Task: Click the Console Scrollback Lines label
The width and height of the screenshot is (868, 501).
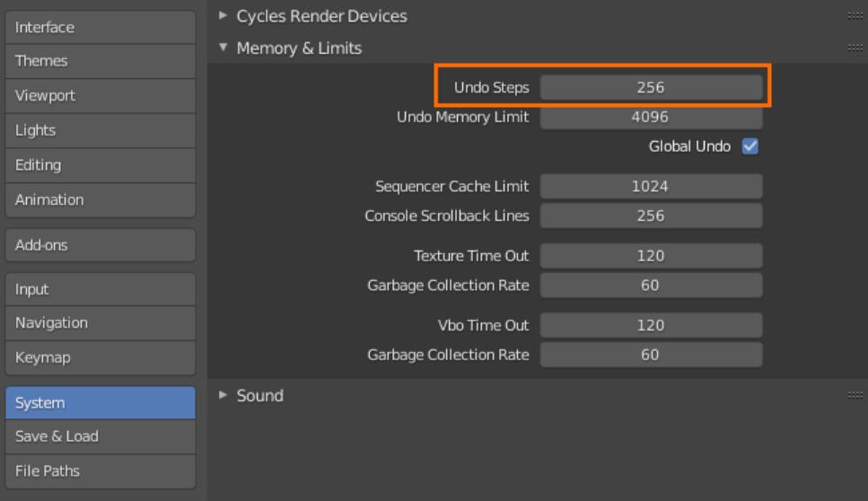Action: [x=447, y=215]
